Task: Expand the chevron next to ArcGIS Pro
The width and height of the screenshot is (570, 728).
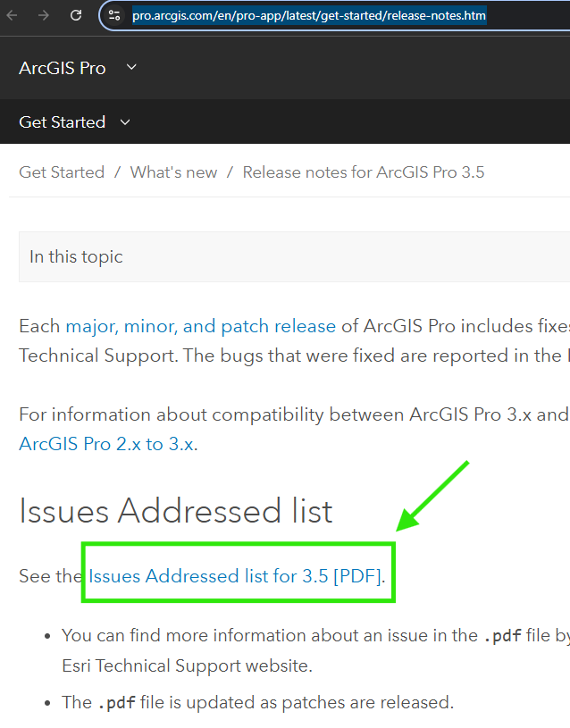Action: click(x=131, y=67)
